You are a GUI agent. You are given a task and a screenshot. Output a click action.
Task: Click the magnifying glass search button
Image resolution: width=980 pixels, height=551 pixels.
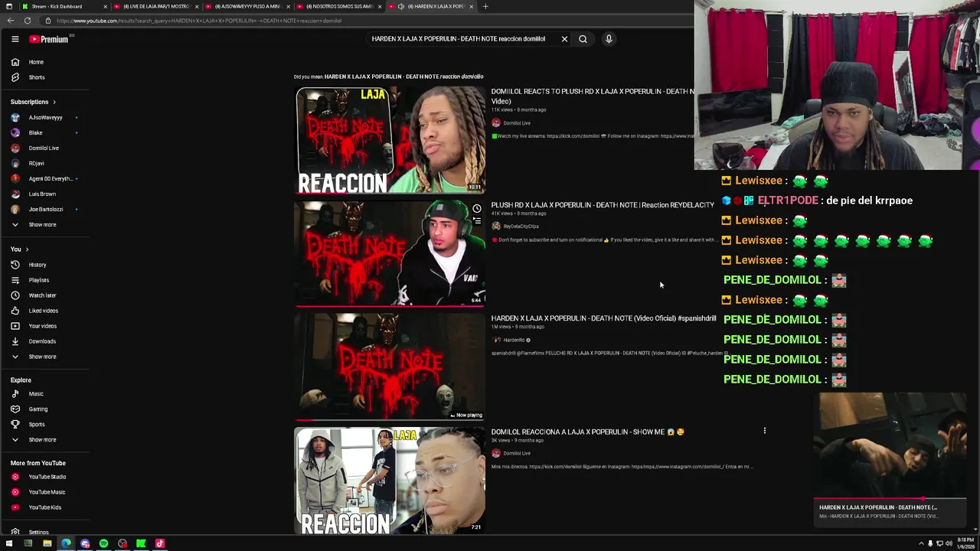coord(583,39)
